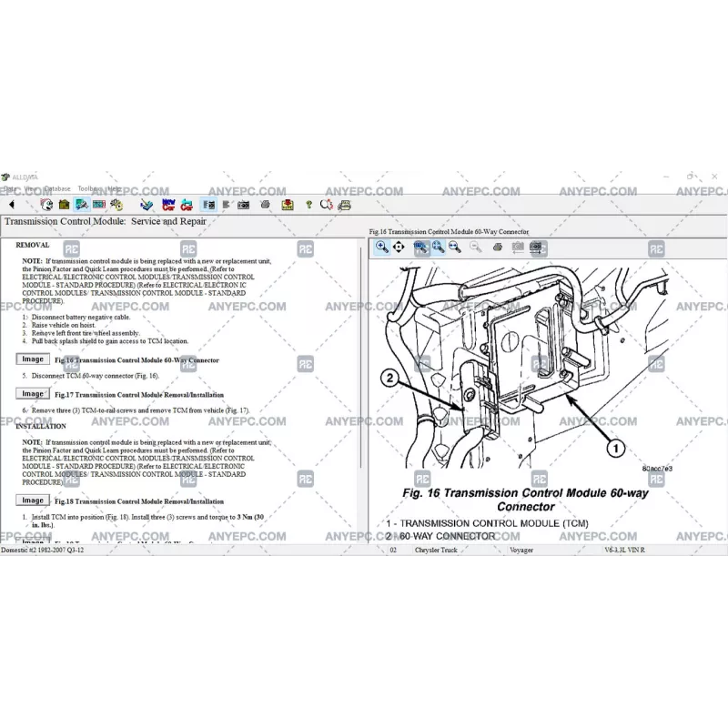Click the New Car toolbar icon

[x=168, y=205]
